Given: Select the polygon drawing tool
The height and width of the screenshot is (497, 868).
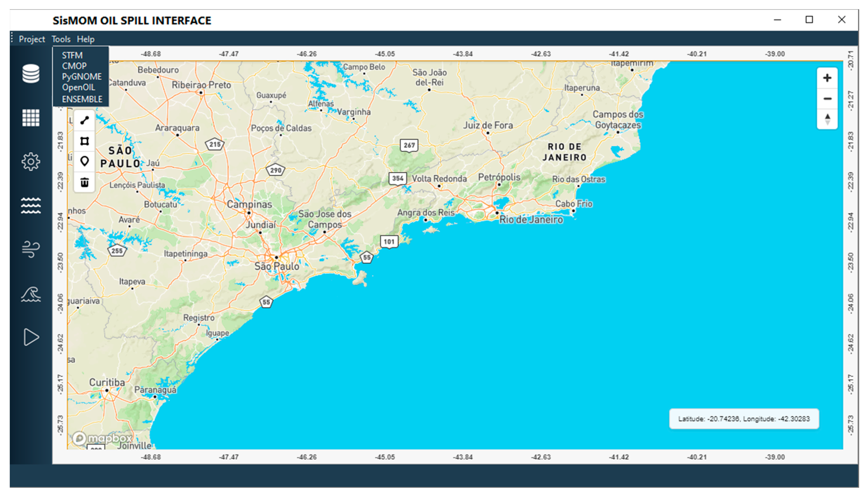Looking at the screenshot, I should tap(84, 141).
